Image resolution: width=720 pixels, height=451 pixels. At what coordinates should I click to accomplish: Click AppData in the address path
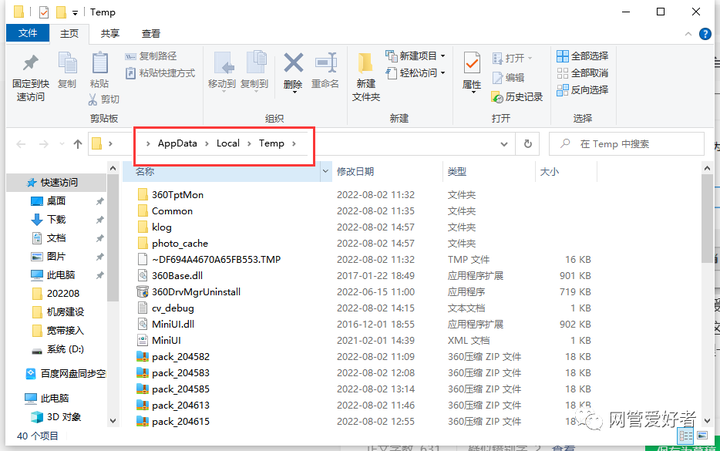tap(177, 143)
